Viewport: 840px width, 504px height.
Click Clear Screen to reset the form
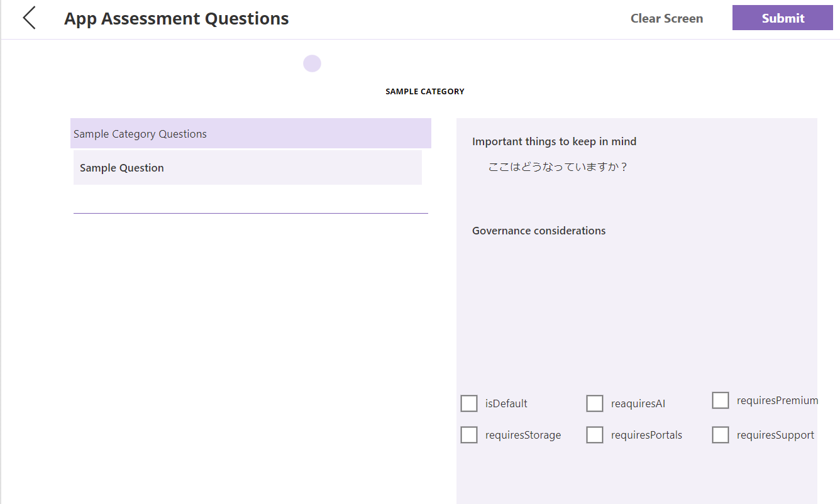(x=666, y=18)
